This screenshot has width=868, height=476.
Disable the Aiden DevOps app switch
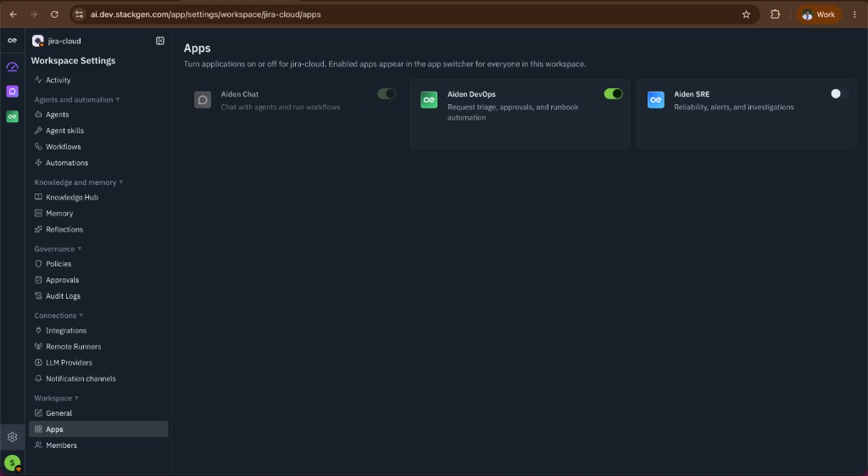(x=614, y=93)
